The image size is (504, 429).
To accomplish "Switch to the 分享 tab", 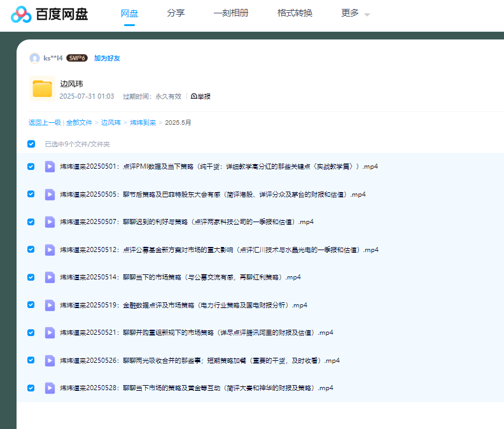I will [x=176, y=13].
